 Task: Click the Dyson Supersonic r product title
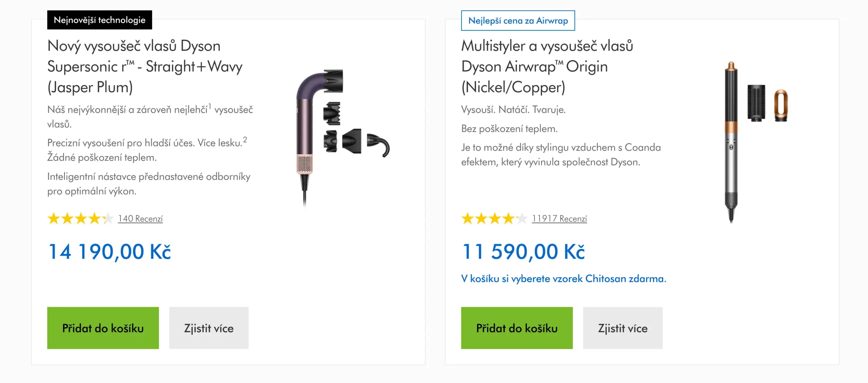(x=144, y=66)
